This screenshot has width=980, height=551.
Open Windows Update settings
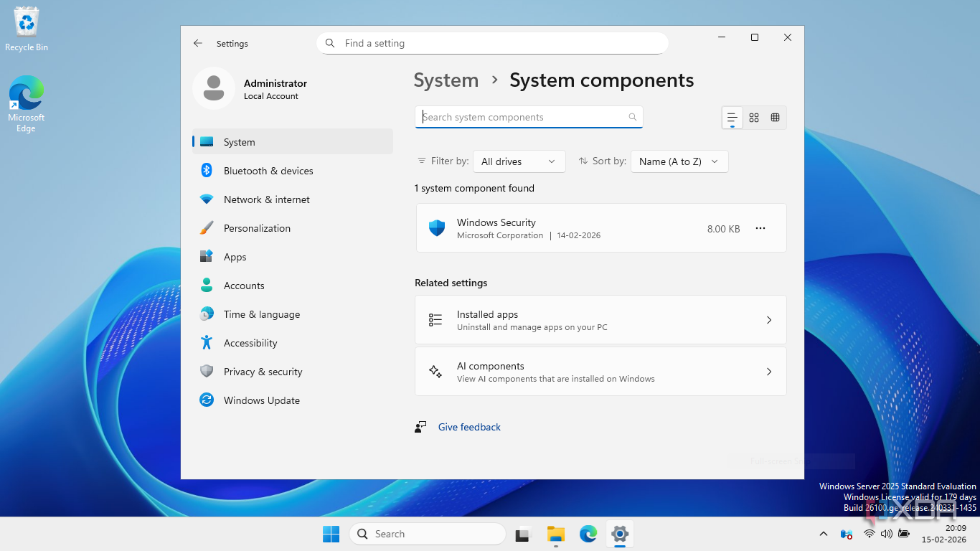point(293,400)
